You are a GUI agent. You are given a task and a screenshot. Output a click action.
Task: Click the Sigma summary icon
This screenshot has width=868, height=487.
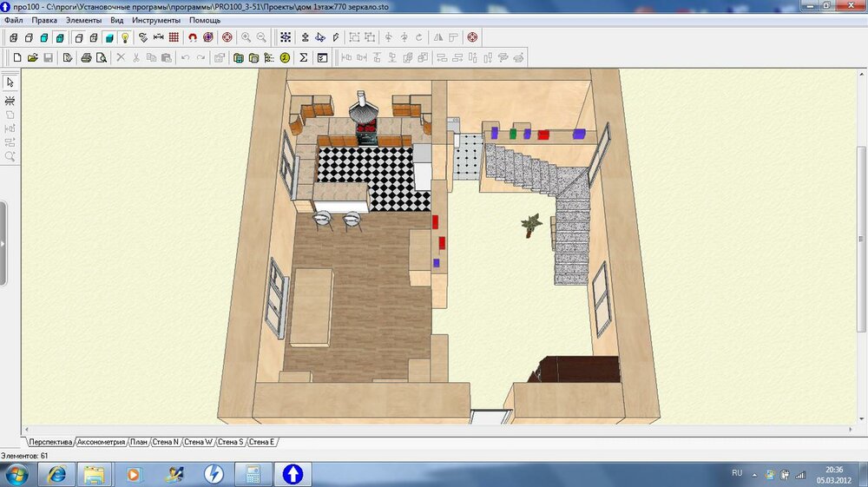point(303,58)
